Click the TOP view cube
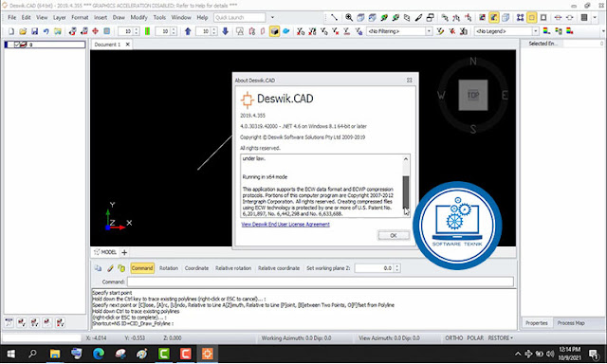The width and height of the screenshot is (607, 364). coord(473,95)
